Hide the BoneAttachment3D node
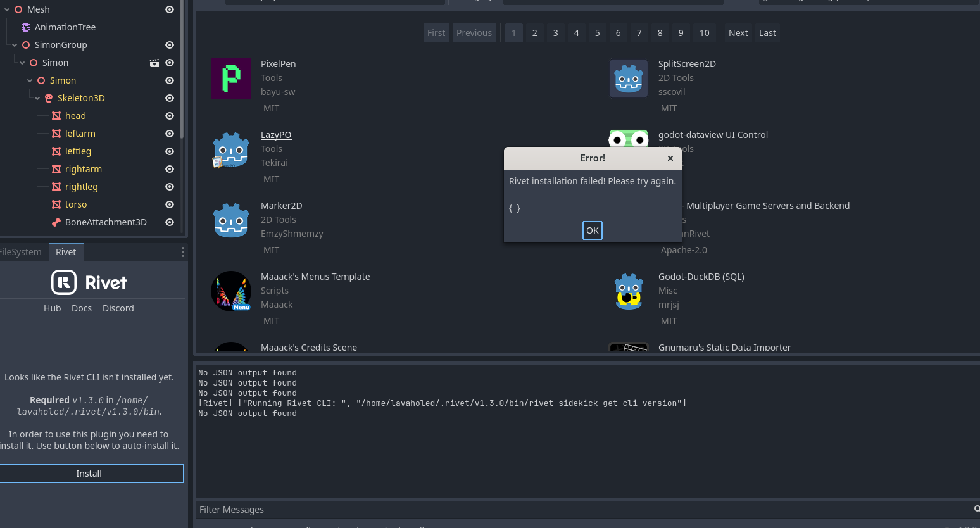This screenshot has height=528, width=980. [170, 222]
